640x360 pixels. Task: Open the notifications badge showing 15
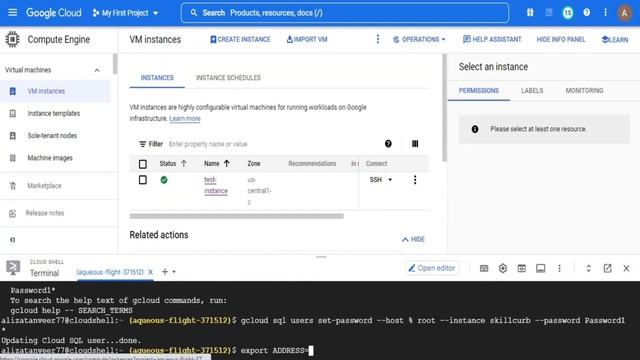coord(568,13)
